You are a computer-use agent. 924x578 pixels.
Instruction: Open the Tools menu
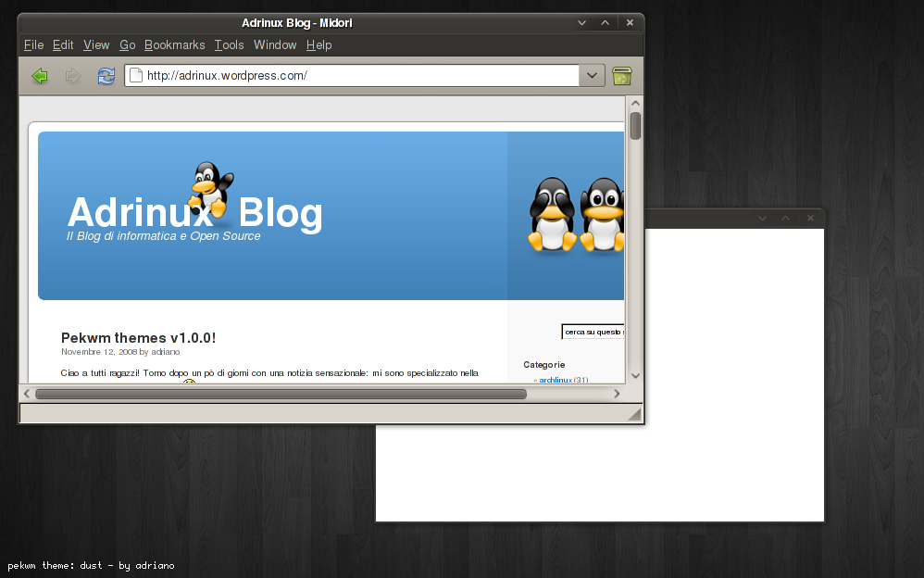[x=230, y=44]
